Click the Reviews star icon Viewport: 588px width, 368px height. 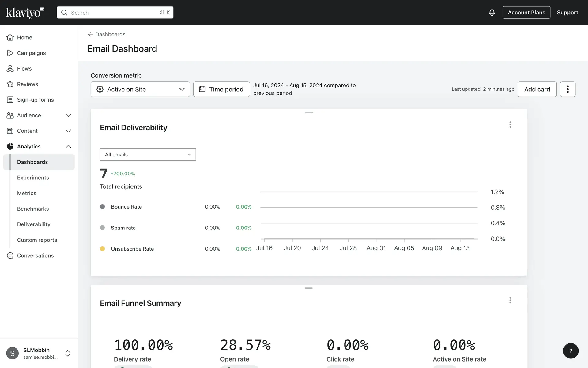10,84
